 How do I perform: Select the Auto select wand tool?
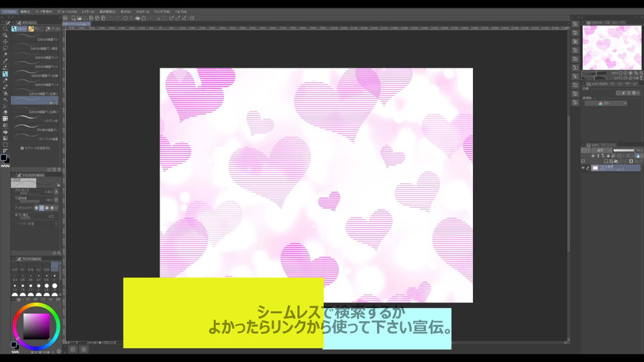tap(5, 54)
